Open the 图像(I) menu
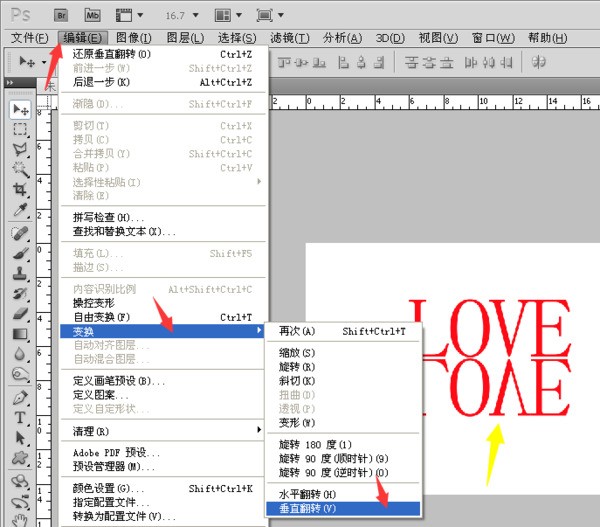 pos(134,38)
